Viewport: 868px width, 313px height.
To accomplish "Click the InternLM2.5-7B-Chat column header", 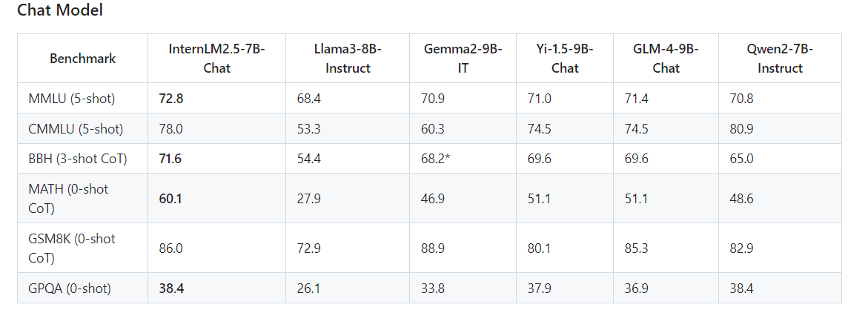I will 216,58.
